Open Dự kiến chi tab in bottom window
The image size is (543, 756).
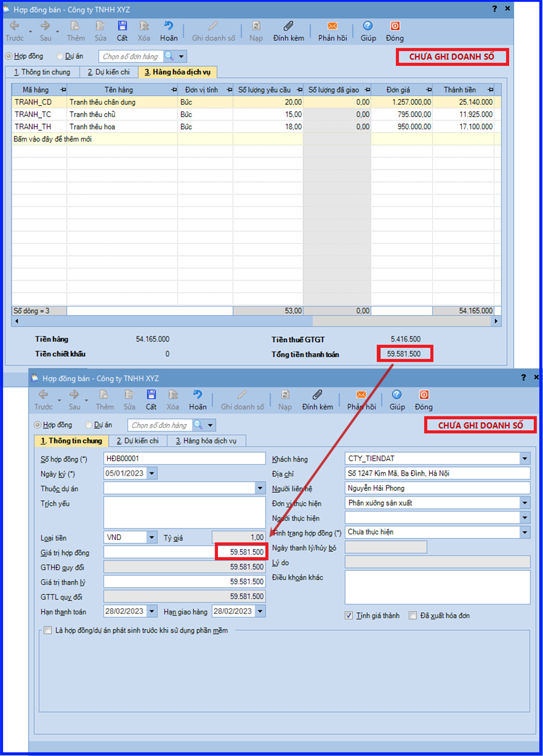tap(137, 441)
